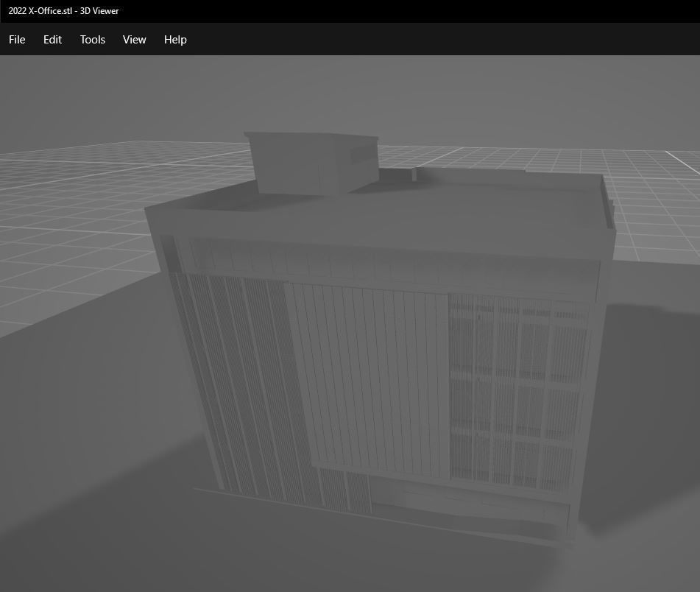Open the Edit menu
700x592 pixels.
(x=52, y=40)
